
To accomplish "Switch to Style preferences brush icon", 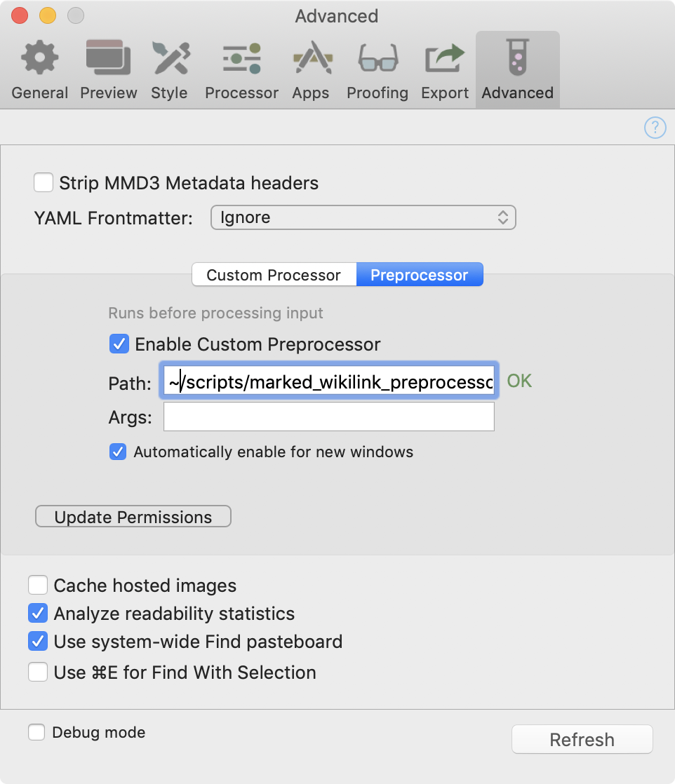I will click(x=170, y=70).
